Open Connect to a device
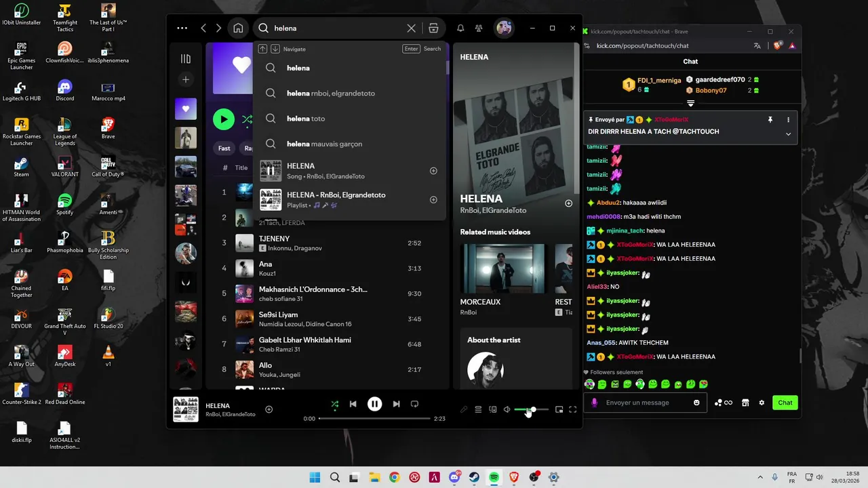 pyautogui.click(x=493, y=409)
